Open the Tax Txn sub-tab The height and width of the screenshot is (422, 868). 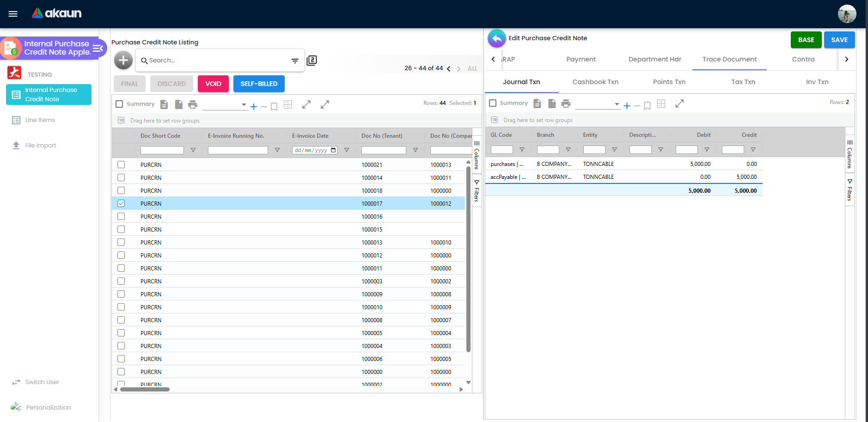tap(743, 82)
